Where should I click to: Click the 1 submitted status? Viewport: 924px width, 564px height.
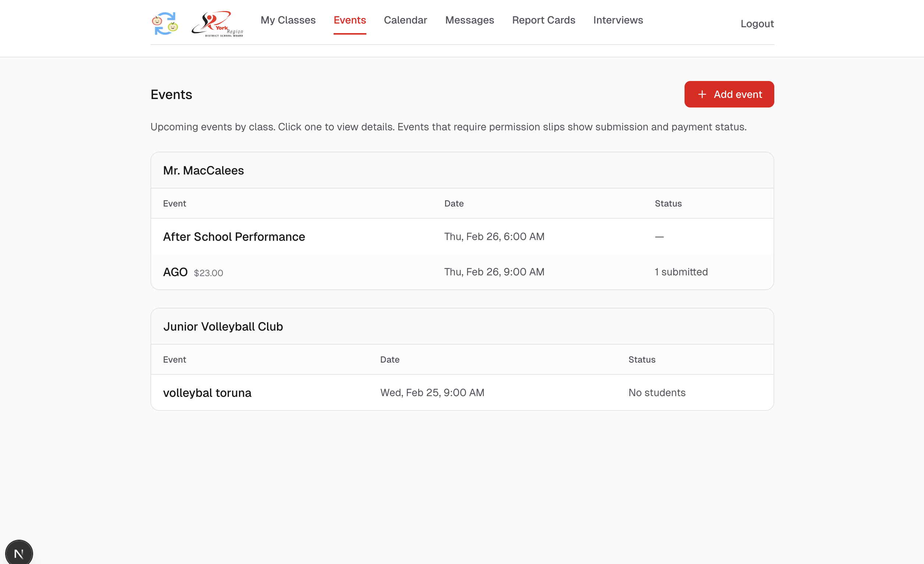680,272
